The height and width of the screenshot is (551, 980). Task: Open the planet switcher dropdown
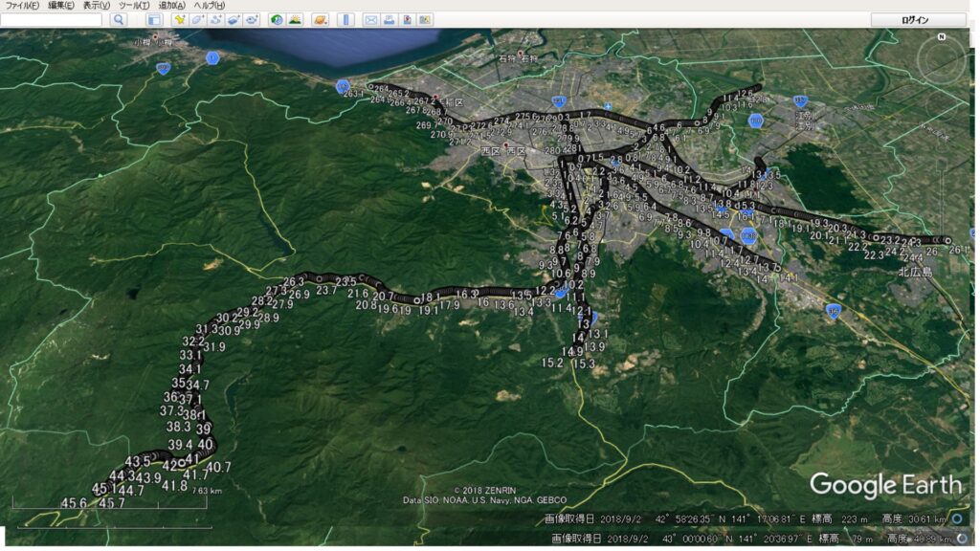(320, 19)
